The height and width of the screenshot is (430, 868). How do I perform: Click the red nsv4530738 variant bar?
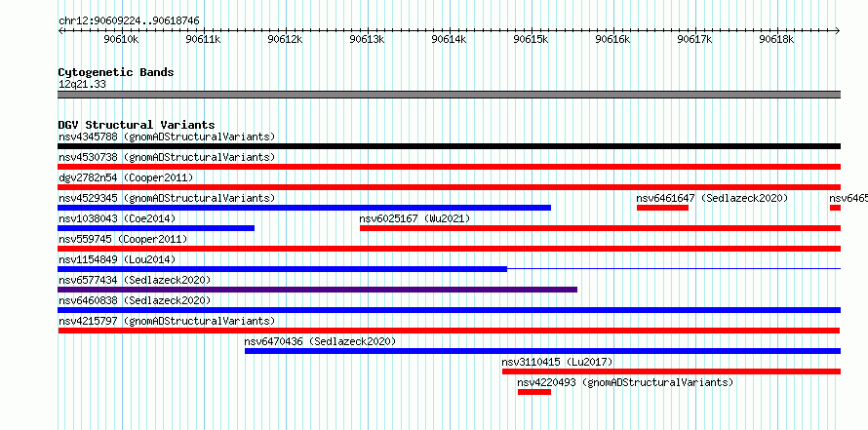pyautogui.click(x=449, y=167)
